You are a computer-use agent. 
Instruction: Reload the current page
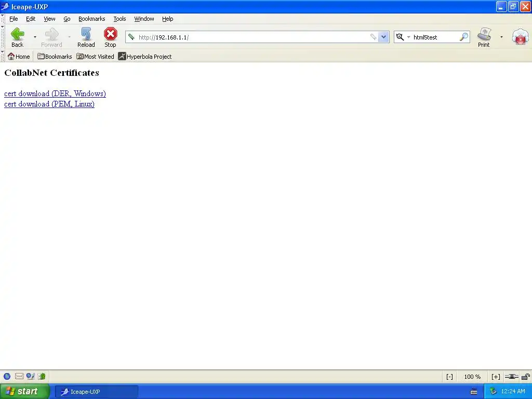(86, 37)
